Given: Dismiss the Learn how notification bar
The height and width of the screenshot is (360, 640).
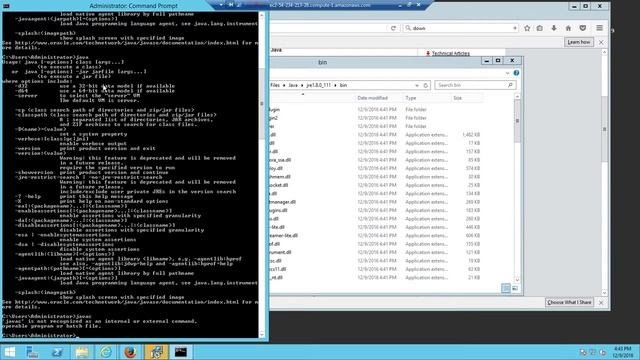Looking at the screenshot, I should (601, 42).
